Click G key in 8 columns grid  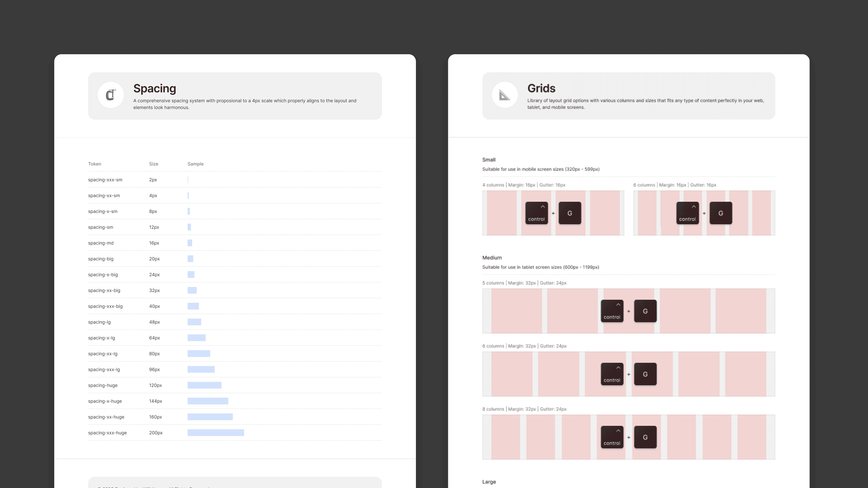(x=645, y=437)
